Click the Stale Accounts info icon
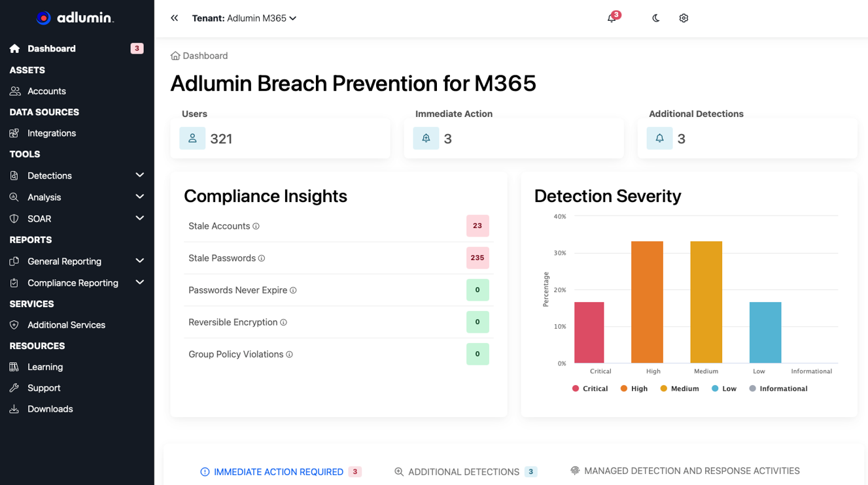Image resolution: width=868 pixels, height=485 pixels. [x=256, y=226]
